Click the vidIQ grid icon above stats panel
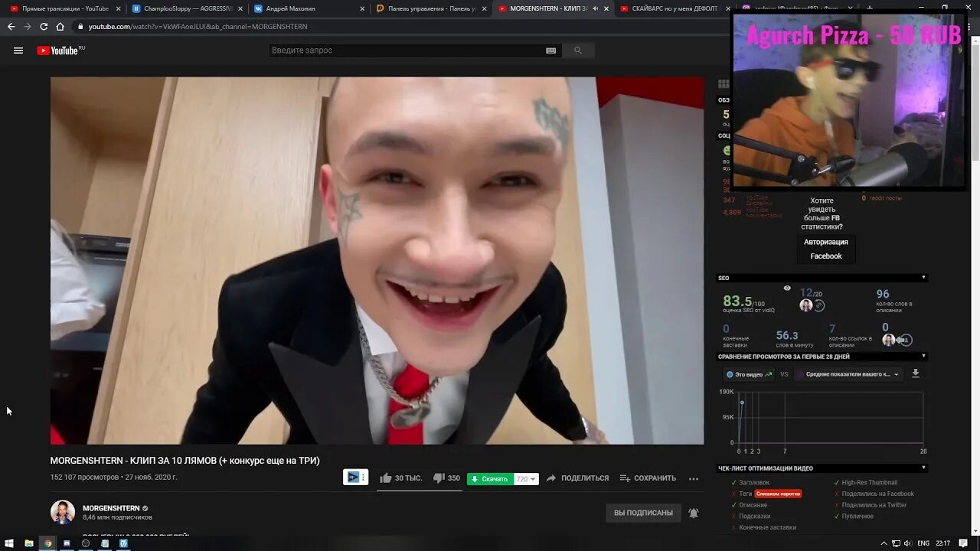 tap(723, 84)
